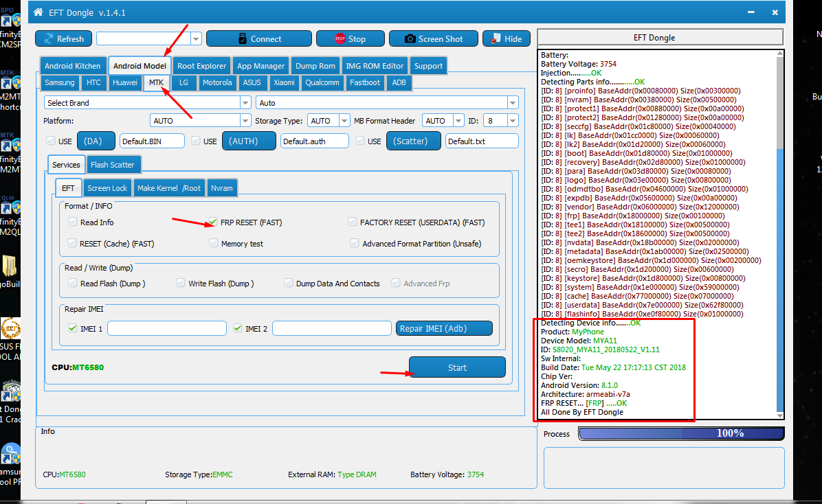Select the Xiaomi brand tab
Screen dimensions: 822x504
point(284,83)
